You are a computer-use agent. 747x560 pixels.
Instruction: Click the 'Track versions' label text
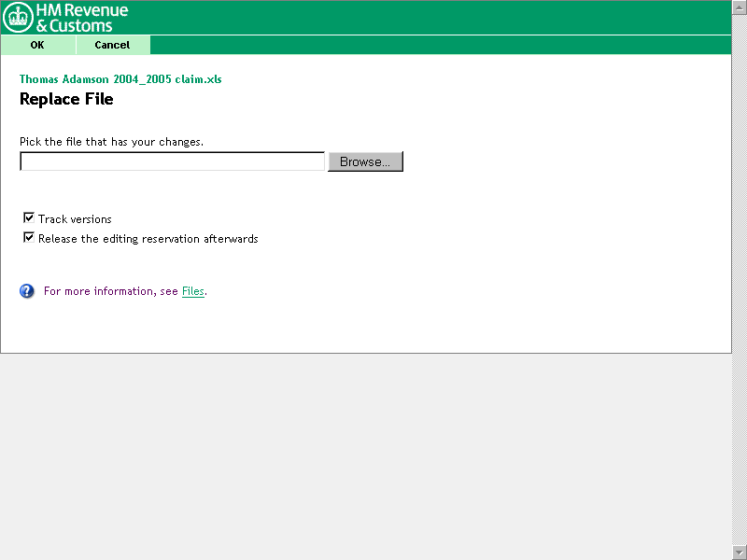[75, 219]
